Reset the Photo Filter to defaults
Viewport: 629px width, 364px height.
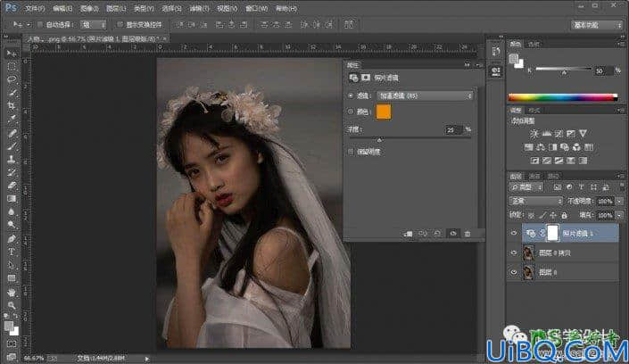click(x=438, y=234)
